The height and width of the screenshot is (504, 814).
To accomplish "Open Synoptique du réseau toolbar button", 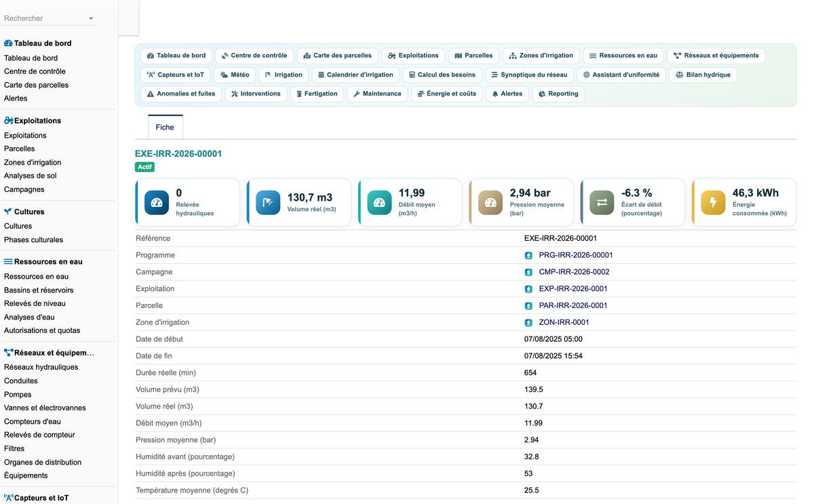I will (x=530, y=75).
